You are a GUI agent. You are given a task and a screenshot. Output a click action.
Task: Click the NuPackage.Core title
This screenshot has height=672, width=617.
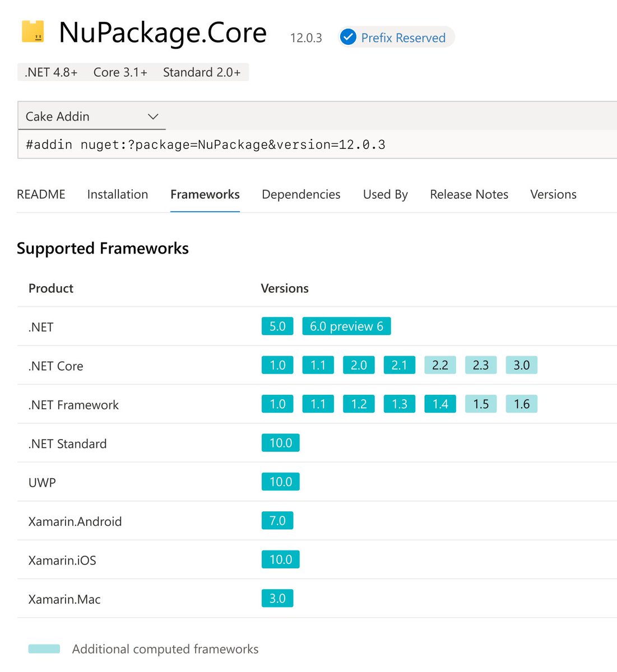pos(163,32)
